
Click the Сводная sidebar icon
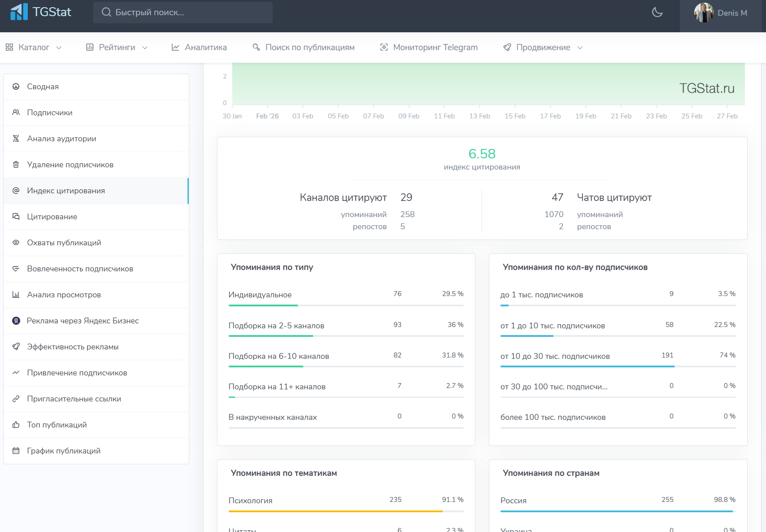pos(16,87)
